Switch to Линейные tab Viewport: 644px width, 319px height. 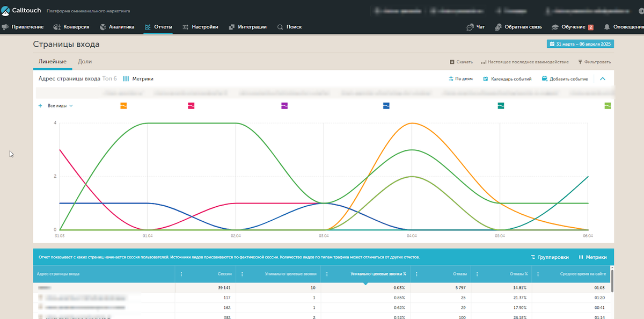coord(53,62)
